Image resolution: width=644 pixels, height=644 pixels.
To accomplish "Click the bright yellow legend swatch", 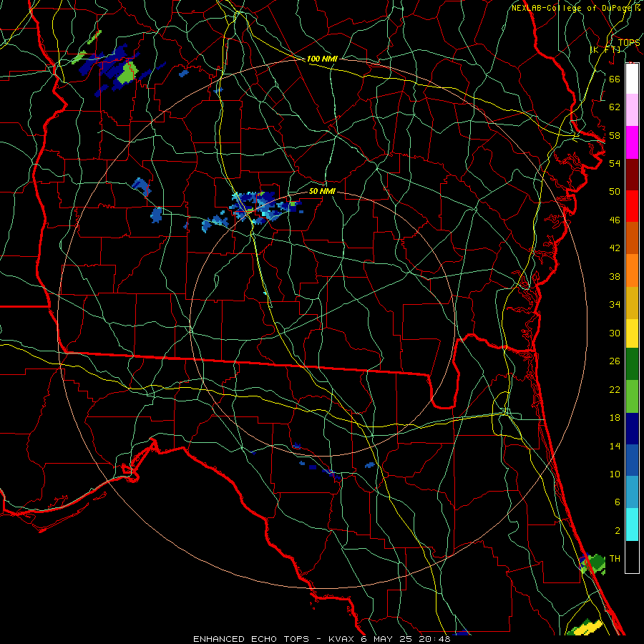I will 632,333.
